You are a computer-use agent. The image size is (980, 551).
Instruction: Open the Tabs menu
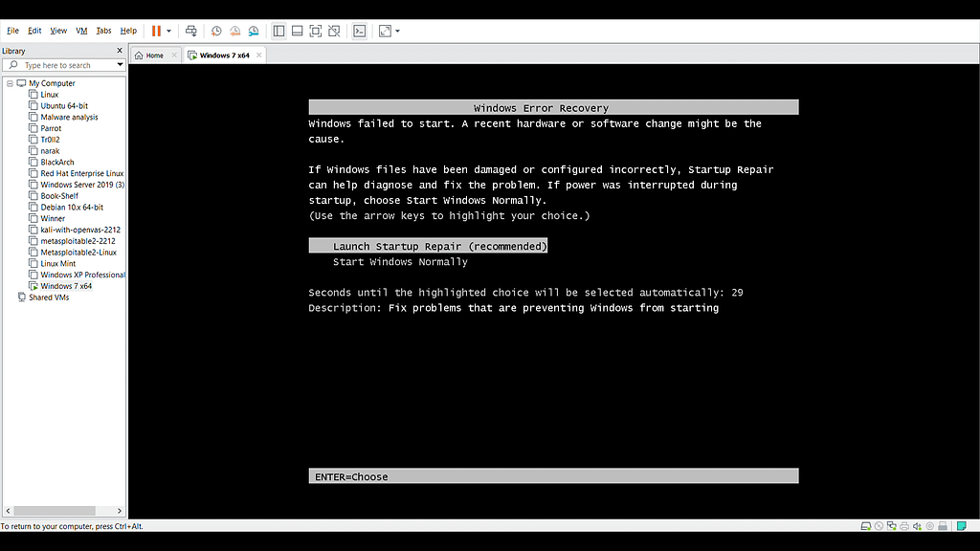103,31
